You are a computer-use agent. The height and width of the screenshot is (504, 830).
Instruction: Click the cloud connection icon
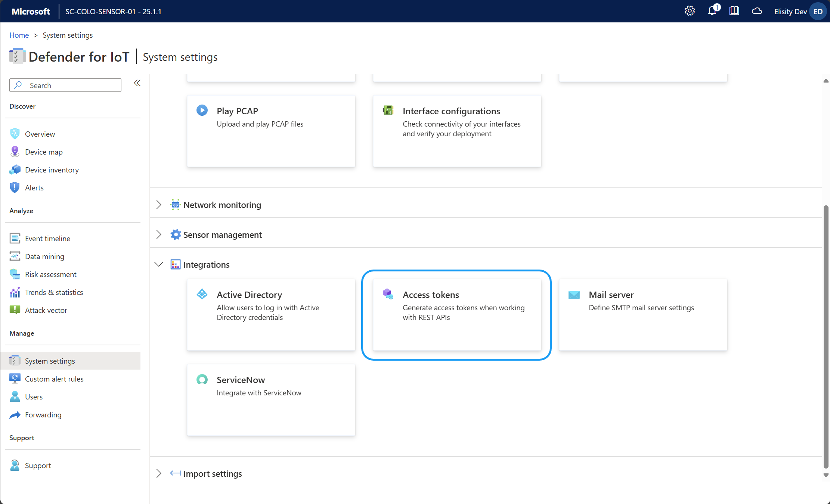click(757, 11)
